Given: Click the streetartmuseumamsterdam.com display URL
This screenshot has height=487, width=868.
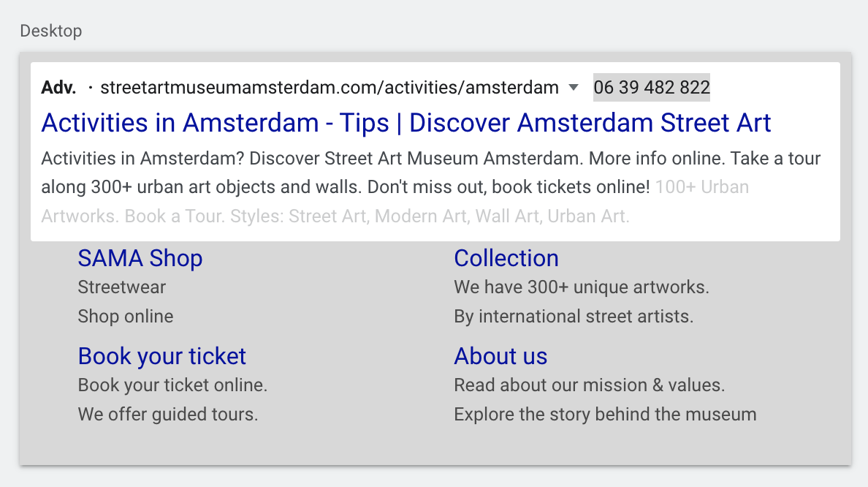Looking at the screenshot, I should pyautogui.click(x=329, y=88).
